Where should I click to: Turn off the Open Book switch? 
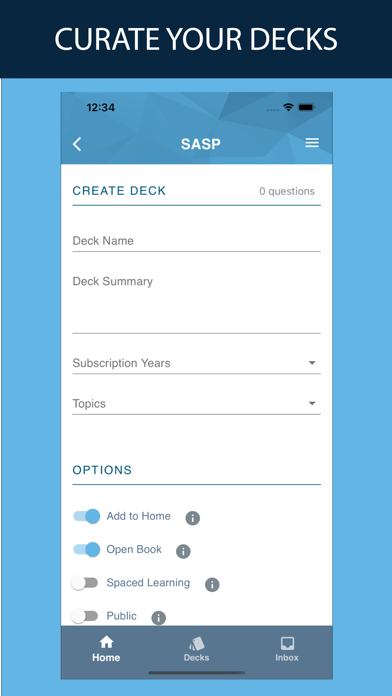pos(87,550)
